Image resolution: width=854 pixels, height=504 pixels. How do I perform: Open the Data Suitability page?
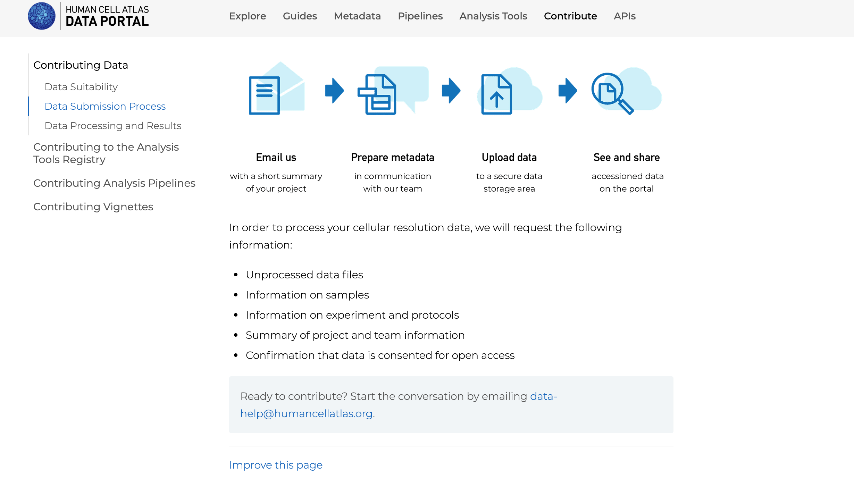pos(81,87)
